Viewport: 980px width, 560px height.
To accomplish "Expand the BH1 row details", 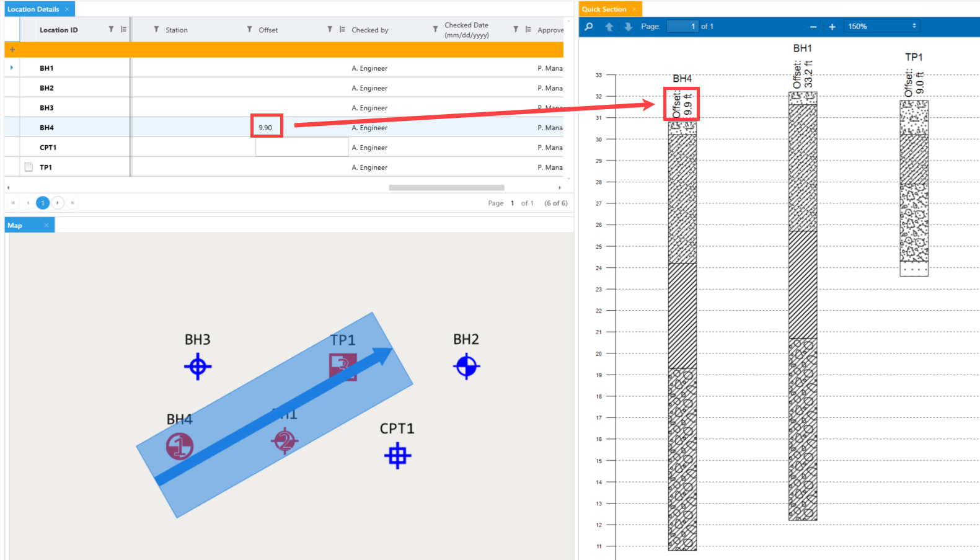I will [x=12, y=68].
